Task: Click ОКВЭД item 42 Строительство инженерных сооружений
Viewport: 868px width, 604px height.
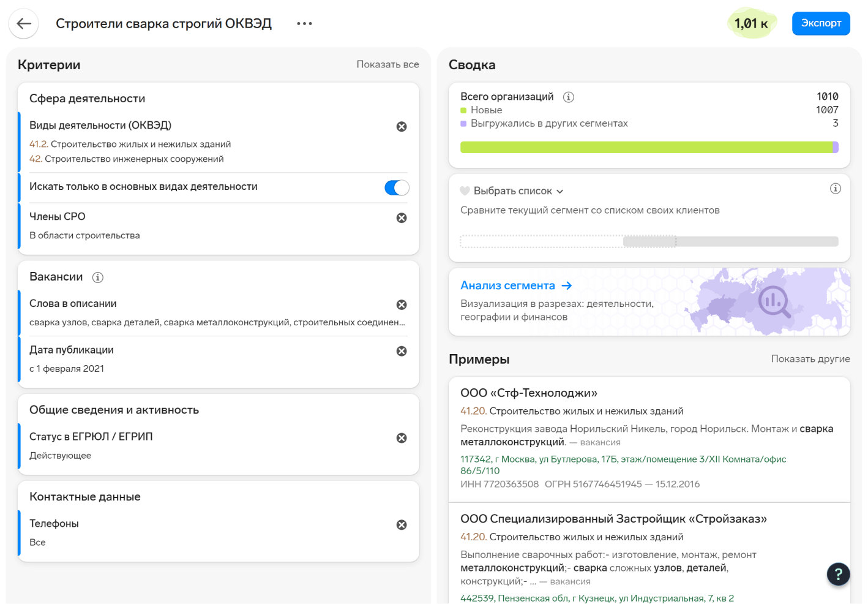Action: click(127, 159)
